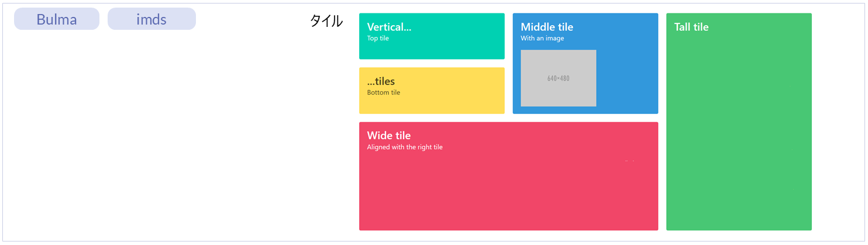Select the "Middle tile" heading
Screen dimensions: 868x245
coord(547,27)
